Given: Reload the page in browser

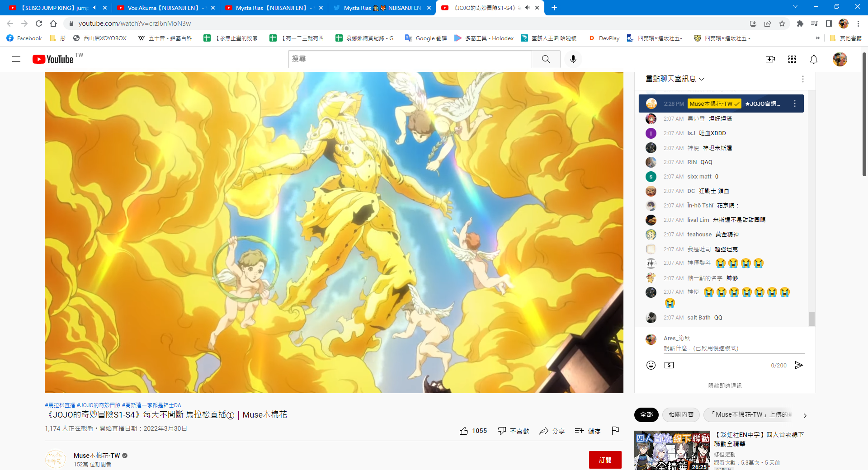Looking at the screenshot, I should pyautogui.click(x=39, y=23).
